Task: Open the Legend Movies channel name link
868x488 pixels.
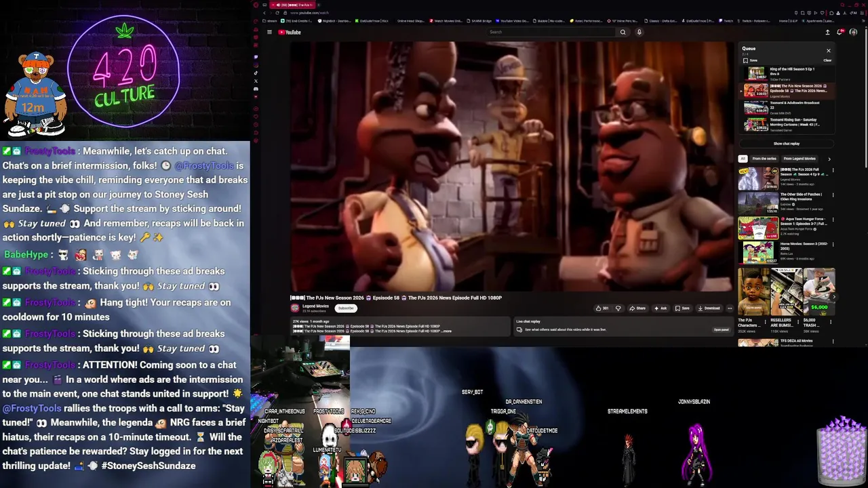Action: [315, 306]
